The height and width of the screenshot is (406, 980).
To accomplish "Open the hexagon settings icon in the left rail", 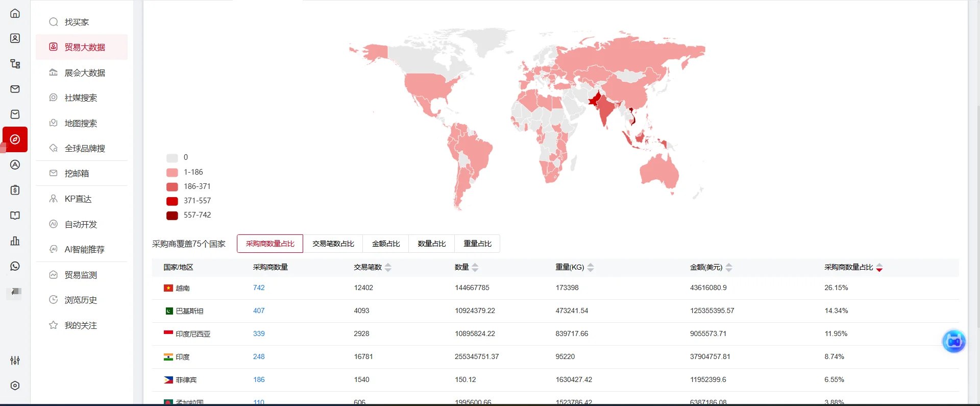I will click(15, 386).
